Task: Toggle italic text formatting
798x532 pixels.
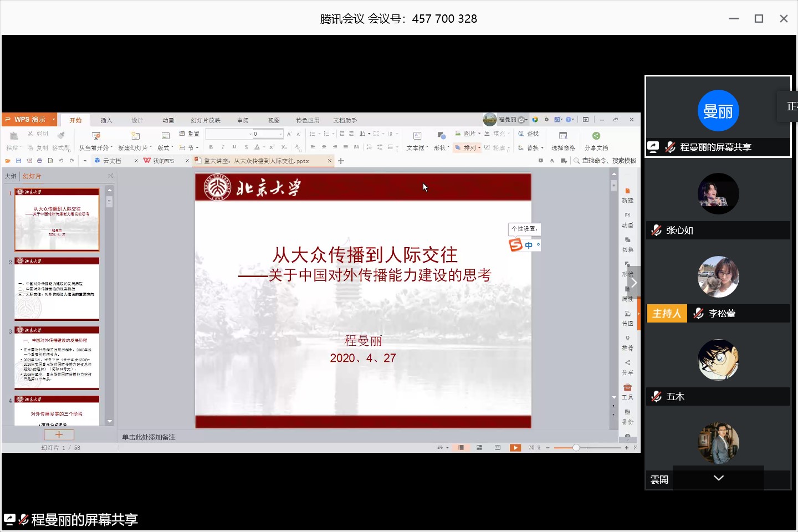Action: pyautogui.click(x=223, y=147)
